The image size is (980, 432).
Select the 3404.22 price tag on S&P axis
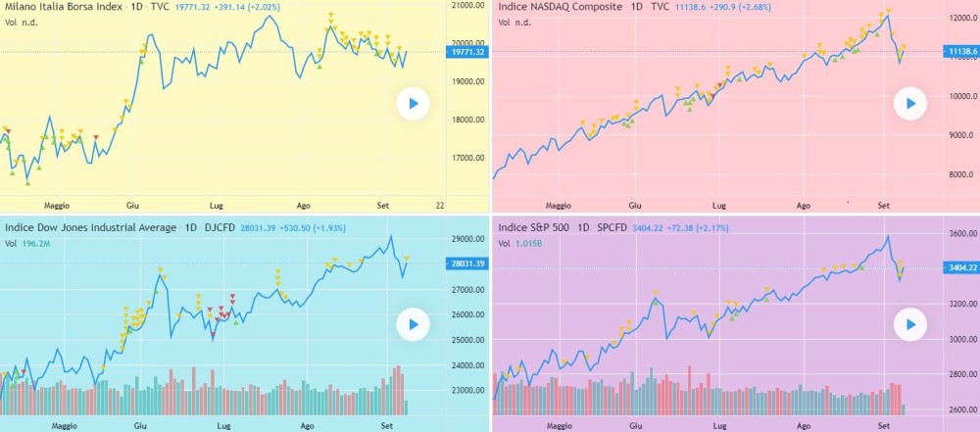[x=956, y=266]
